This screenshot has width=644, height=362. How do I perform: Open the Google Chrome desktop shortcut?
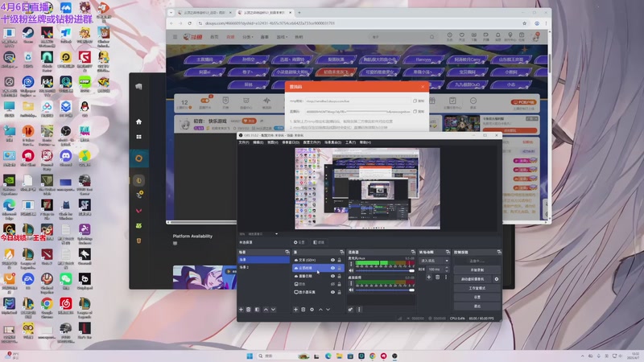[x=47, y=306]
